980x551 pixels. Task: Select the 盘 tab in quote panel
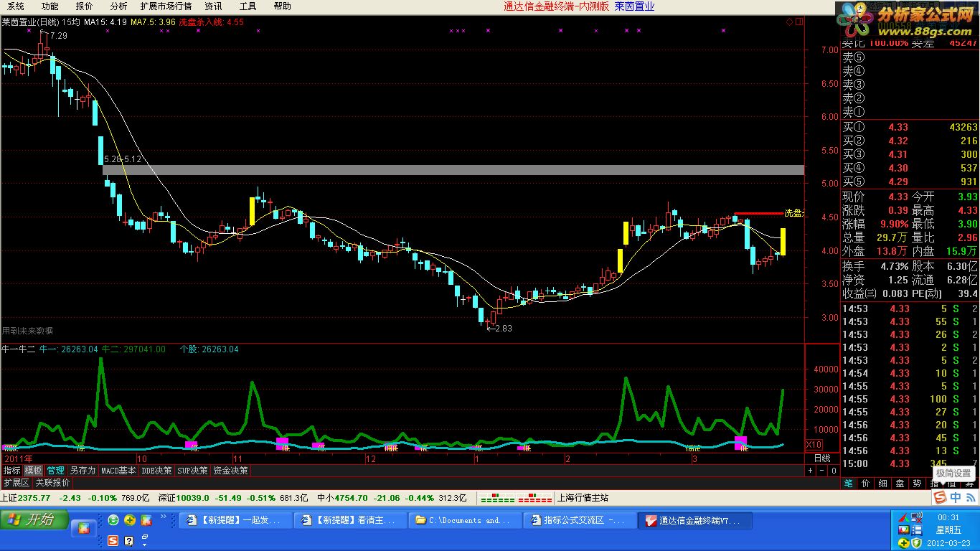pyautogui.click(x=900, y=484)
